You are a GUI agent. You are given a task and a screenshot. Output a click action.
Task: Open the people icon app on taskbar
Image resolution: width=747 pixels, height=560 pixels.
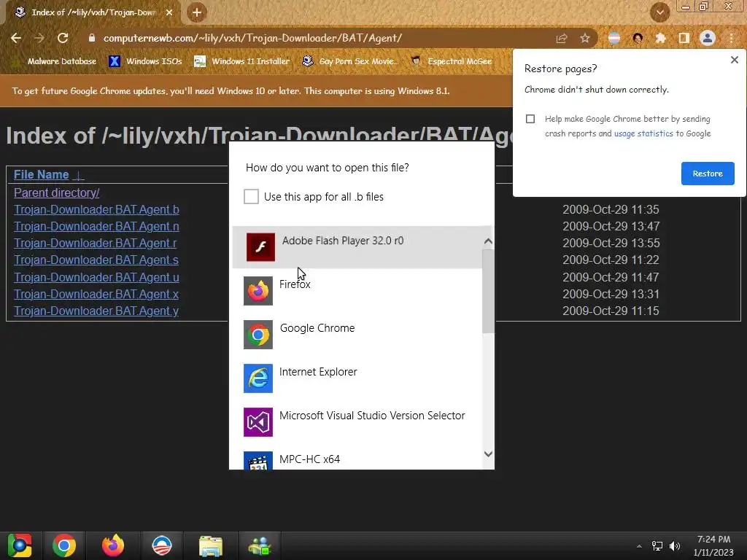coord(260,546)
